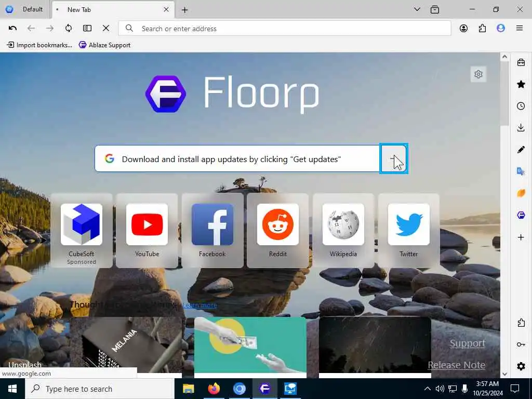Screen dimensions: 532x399
Task: Open Notes sidebar pencil icon
Action: (521, 150)
